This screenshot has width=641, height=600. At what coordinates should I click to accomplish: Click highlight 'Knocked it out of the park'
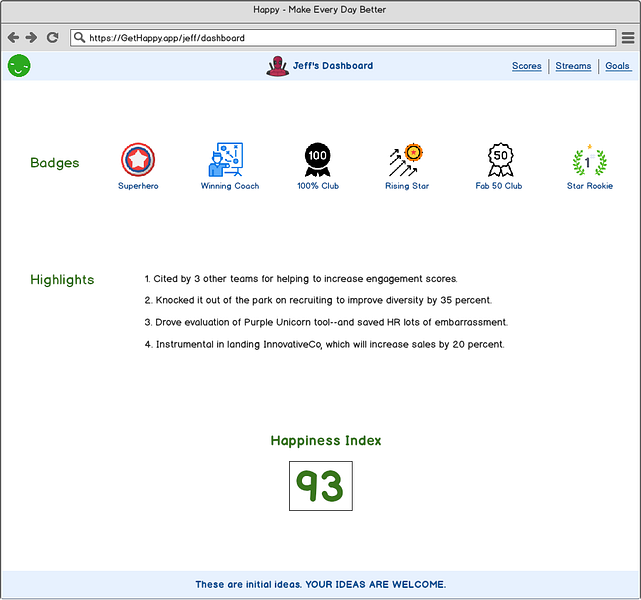coord(318,300)
